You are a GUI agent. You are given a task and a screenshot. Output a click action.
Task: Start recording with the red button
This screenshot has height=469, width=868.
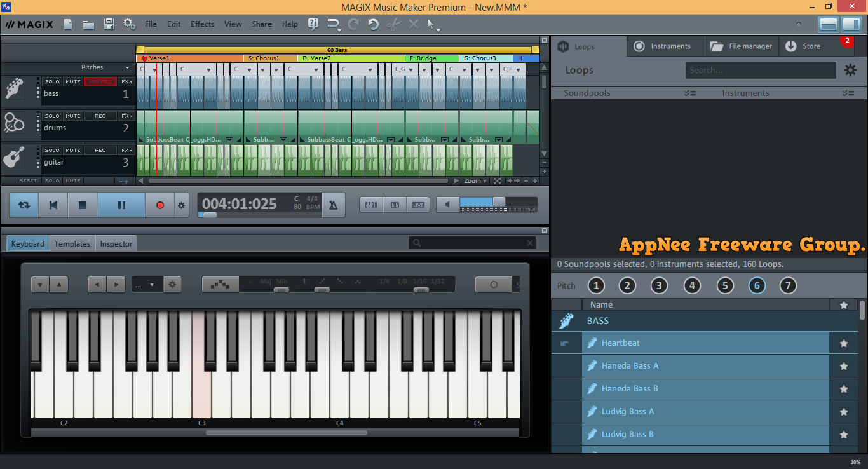click(160, 205)
